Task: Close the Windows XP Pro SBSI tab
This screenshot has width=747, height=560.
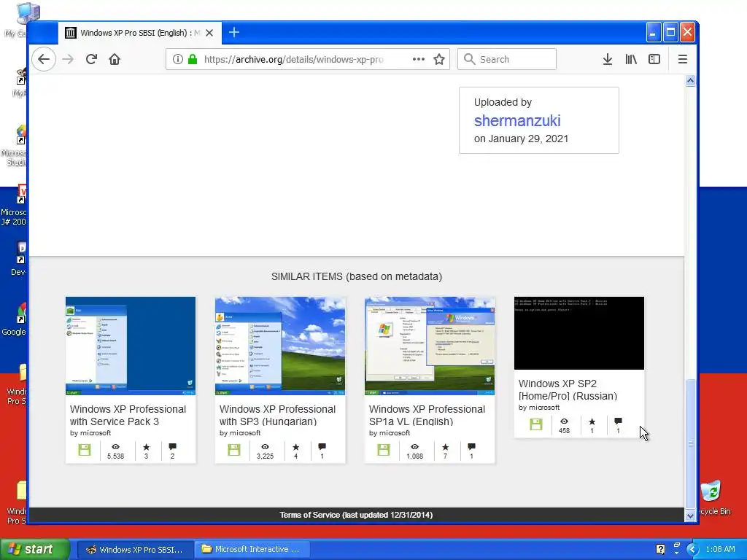Action: 209,33
